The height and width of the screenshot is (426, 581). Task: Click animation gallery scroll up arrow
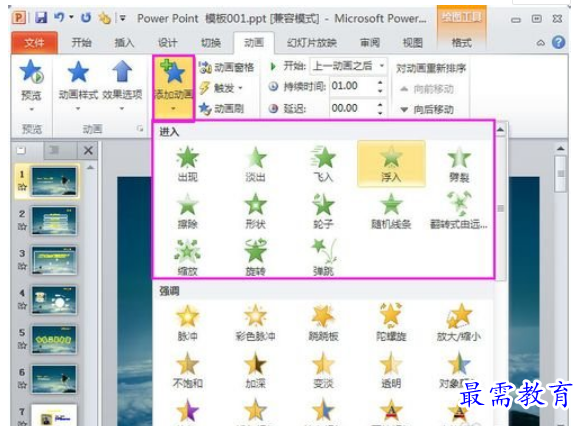[501, 130]
